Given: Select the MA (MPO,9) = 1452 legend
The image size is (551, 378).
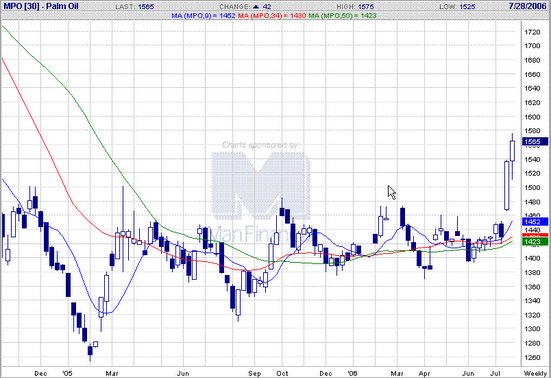Looking at the screenshot, I should pyautogui.click(x=203, y=16).
